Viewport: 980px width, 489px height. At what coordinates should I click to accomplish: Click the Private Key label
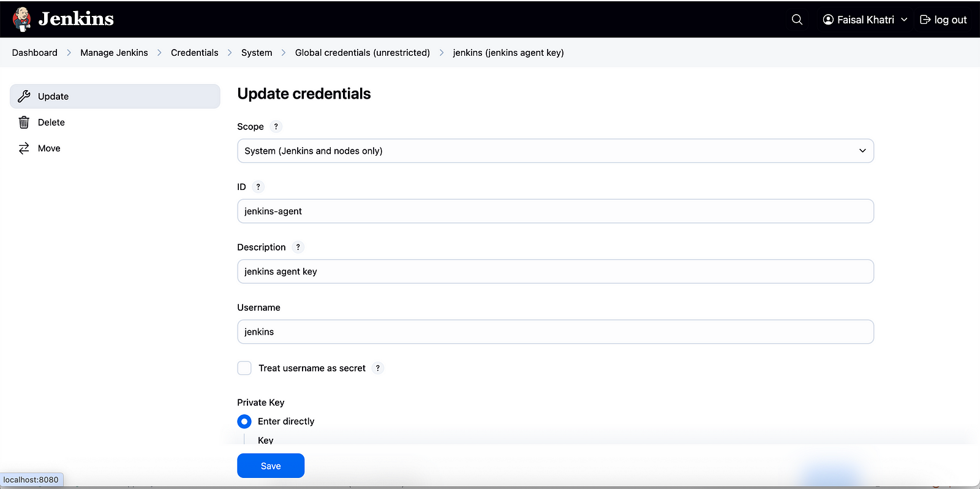click(261, 403)
